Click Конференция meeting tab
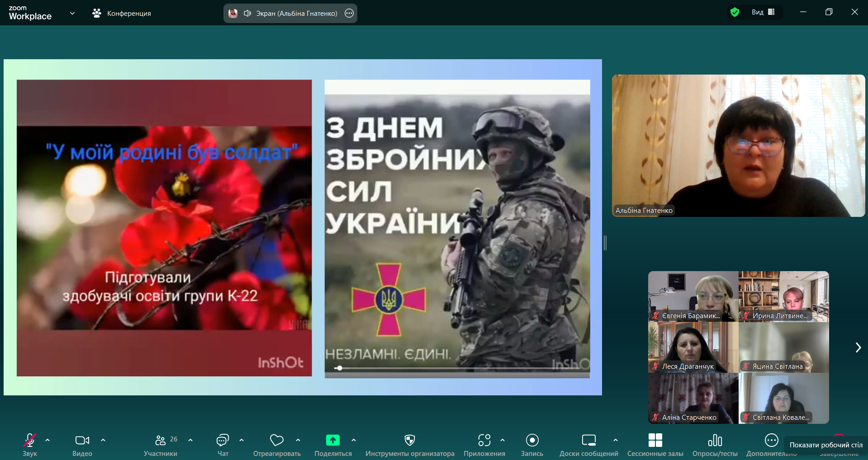Viewport: 868px width, 460px height. [122, 13]
